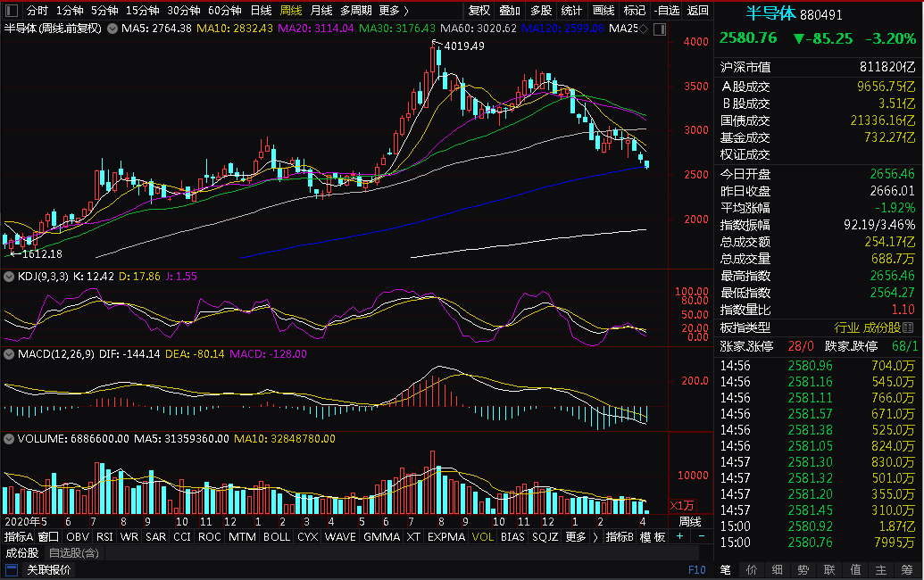Zoom out chart with minus icon

pyautogui.click(x=701, y=536)
